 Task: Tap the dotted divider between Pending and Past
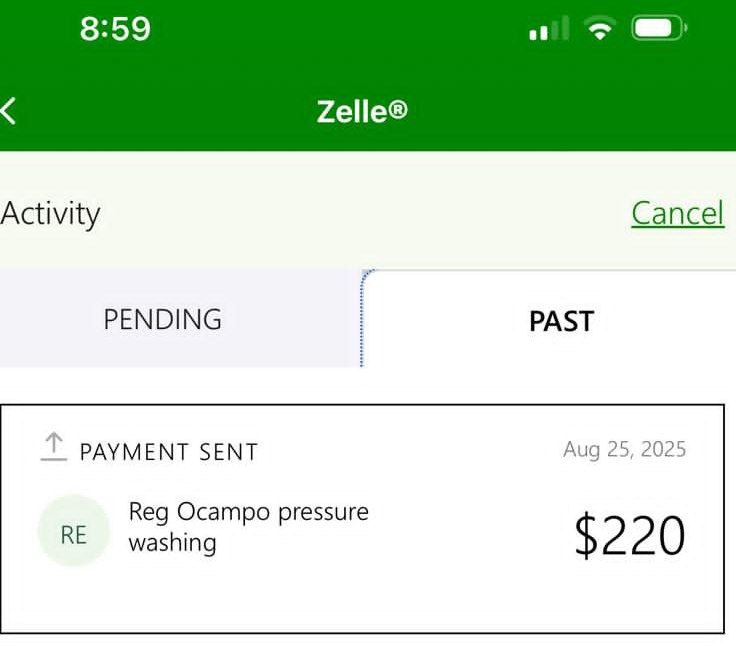pos(361,318)
